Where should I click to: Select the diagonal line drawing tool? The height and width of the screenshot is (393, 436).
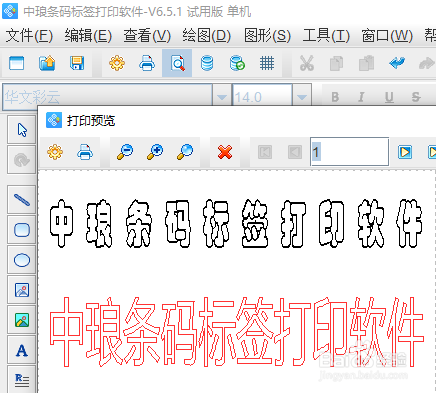point(22,200)
